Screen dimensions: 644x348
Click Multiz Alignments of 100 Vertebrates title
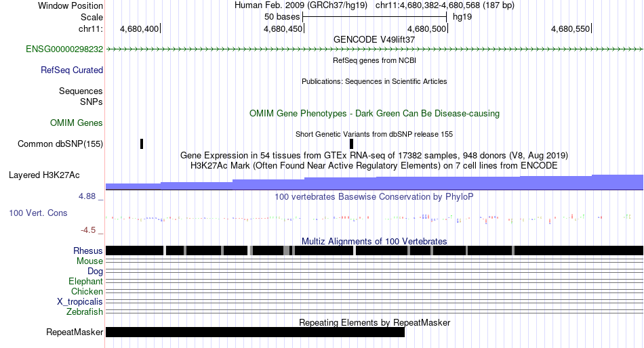[374, 241]
